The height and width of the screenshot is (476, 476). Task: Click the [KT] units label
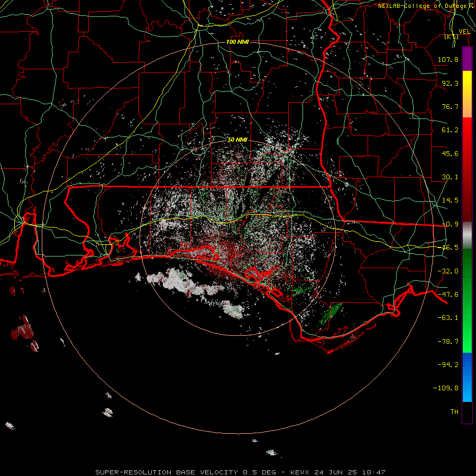coord(452,36)
